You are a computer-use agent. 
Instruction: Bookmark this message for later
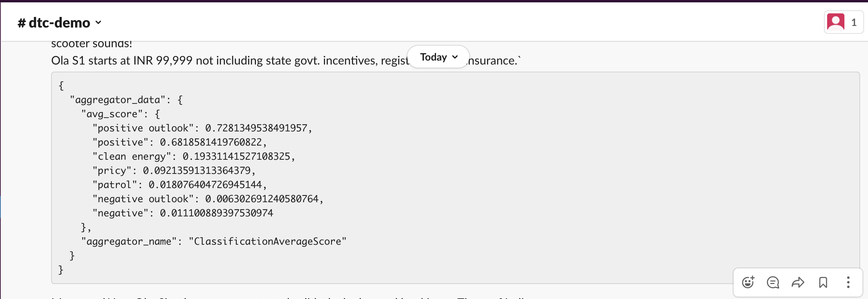click(x=823, y=282)
